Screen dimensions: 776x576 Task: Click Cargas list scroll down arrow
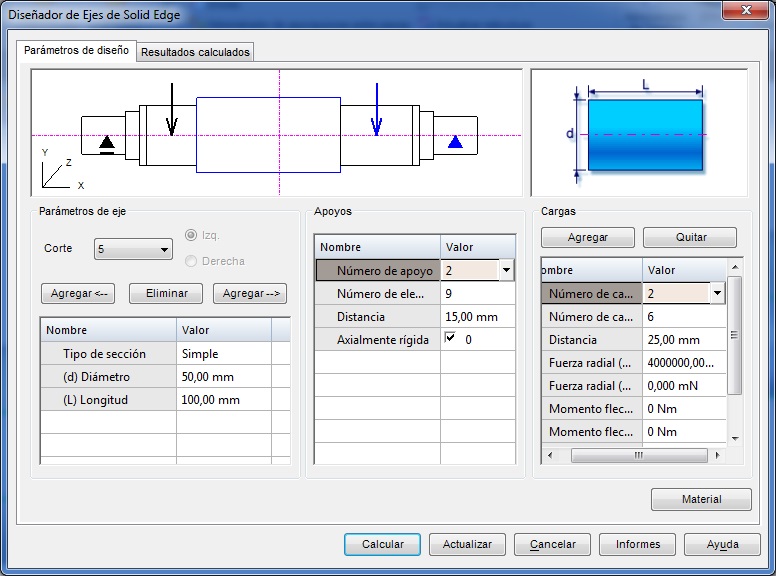[735, 438]
